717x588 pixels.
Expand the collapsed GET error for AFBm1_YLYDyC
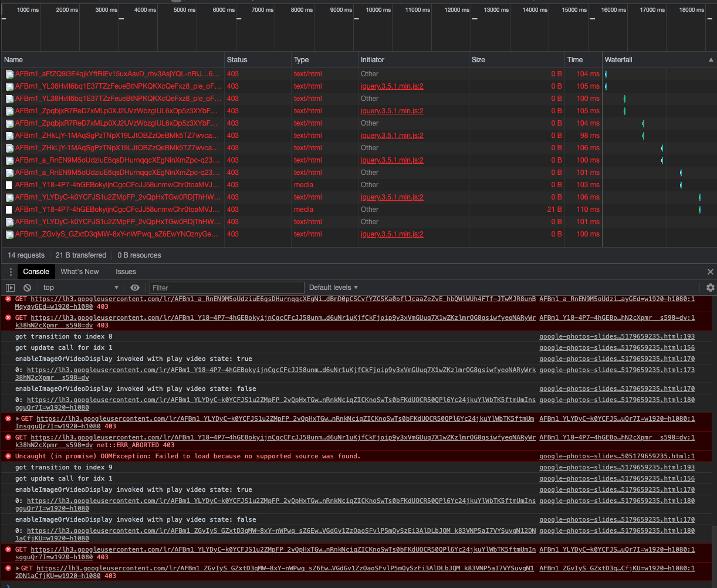18,419
